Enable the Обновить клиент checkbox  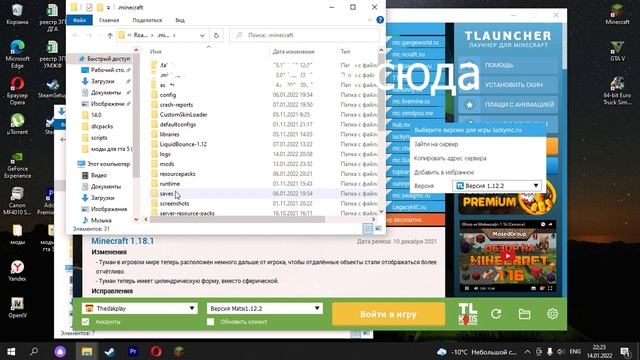coord(211,322)
